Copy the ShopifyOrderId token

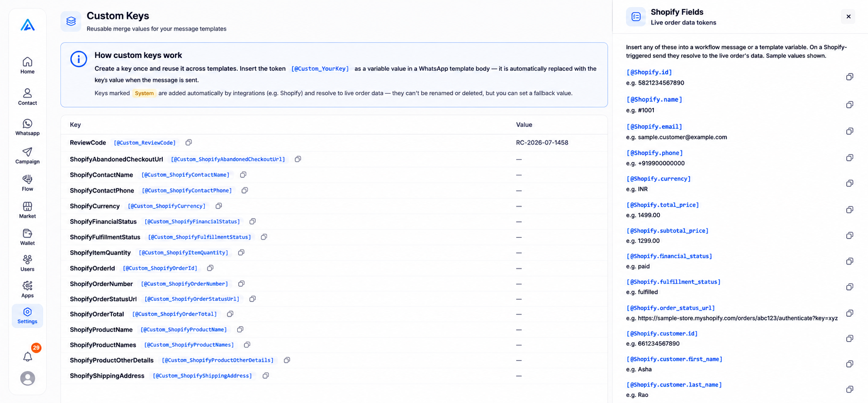click(x=210, y=268)
